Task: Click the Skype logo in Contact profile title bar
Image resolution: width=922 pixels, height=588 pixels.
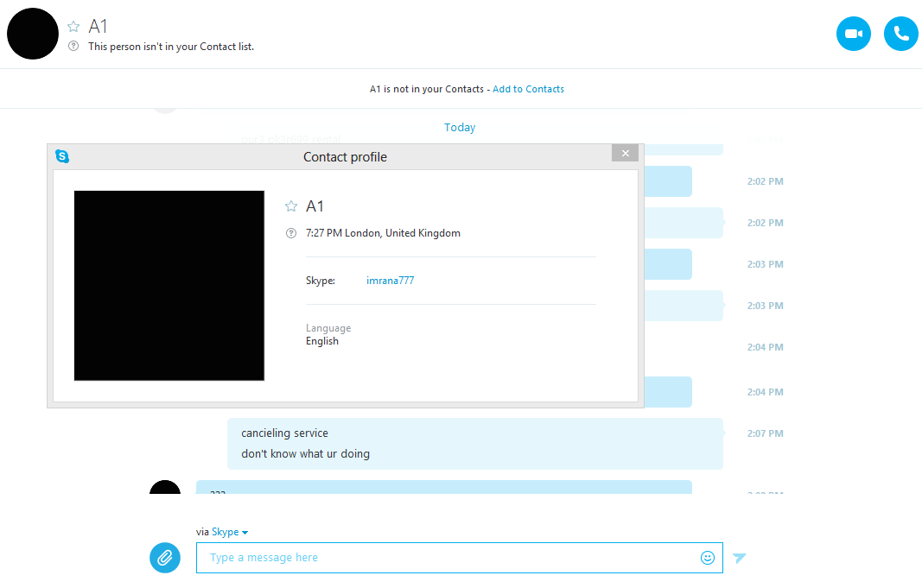Action: point(62,155)
